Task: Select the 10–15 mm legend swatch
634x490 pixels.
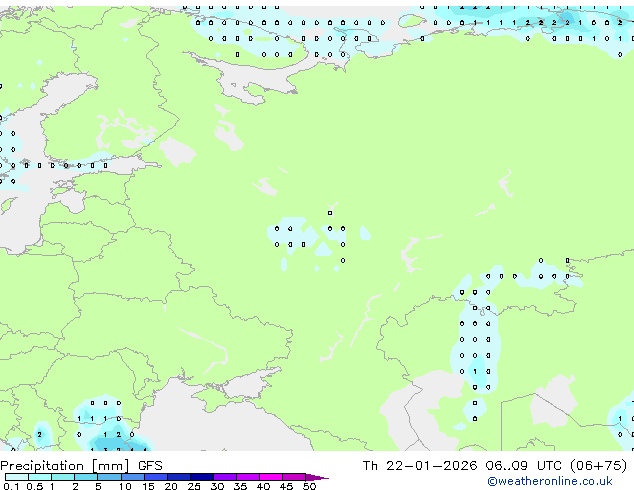Action: click(133, 477)
